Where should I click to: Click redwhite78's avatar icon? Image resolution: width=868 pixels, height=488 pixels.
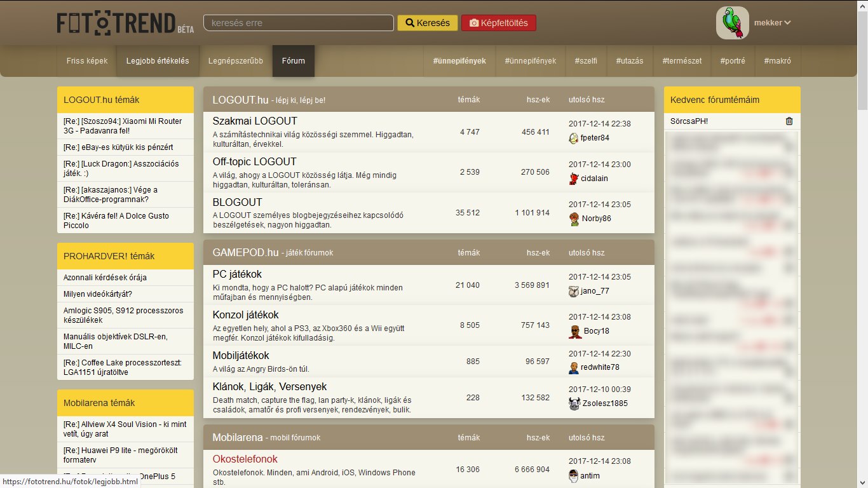click(574, 367)
